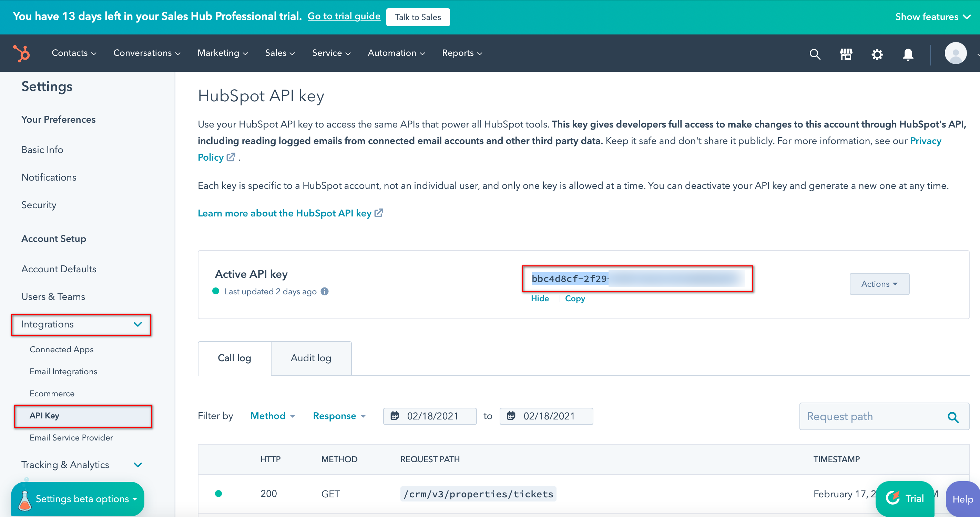Switch to the Call log tab

coord(234,358)
